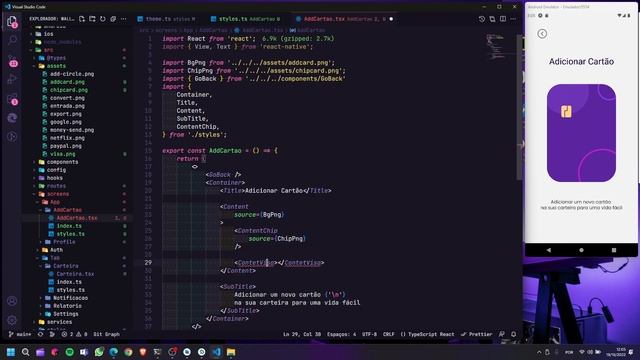Viewport: 640px width, 360px height.
Task: Expand the ios folder
Action: pos(48,34)
